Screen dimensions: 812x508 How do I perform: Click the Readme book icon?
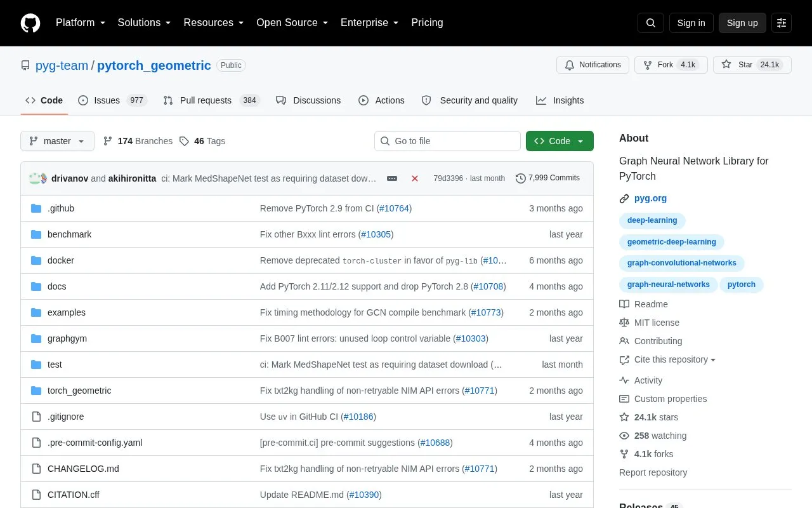(x=624, y=304)
